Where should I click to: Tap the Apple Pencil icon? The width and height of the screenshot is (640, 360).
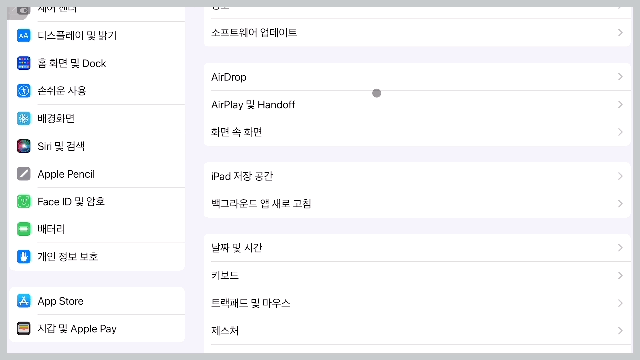[24, 174]
